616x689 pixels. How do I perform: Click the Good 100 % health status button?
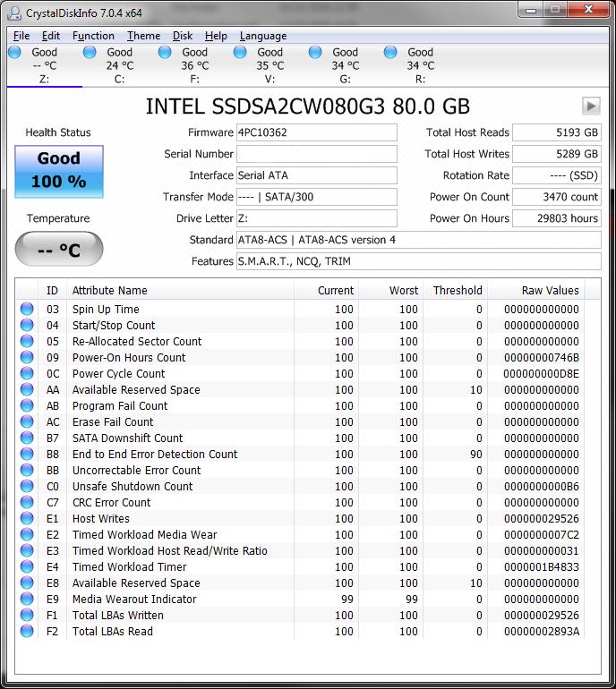pos(59,170)
